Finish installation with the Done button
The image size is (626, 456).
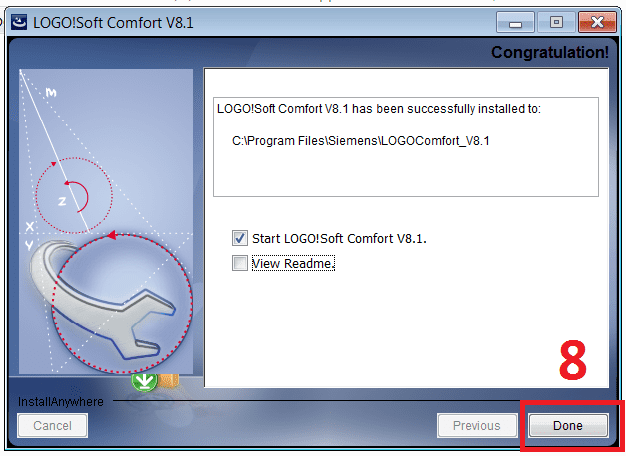click(x=568, y=426)
